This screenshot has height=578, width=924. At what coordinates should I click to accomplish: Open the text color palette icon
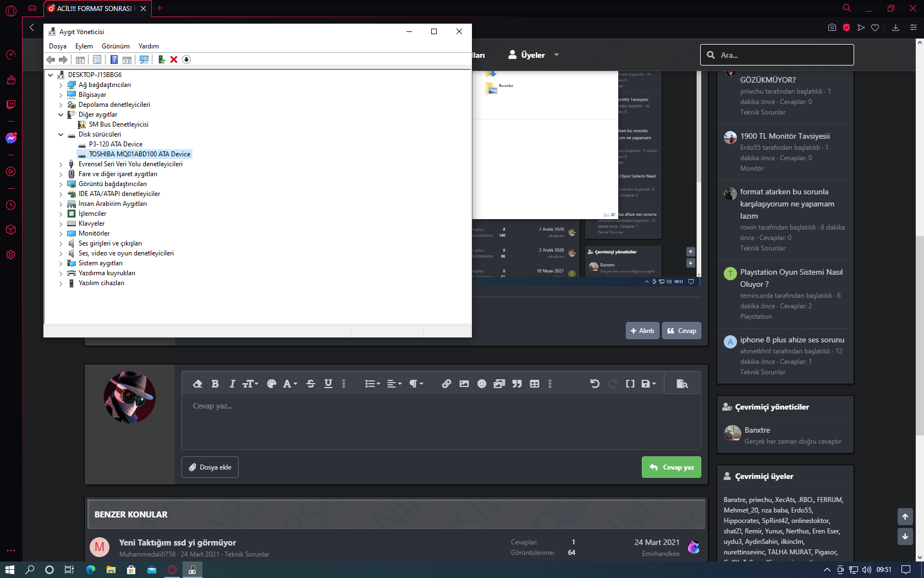point(271,384)
